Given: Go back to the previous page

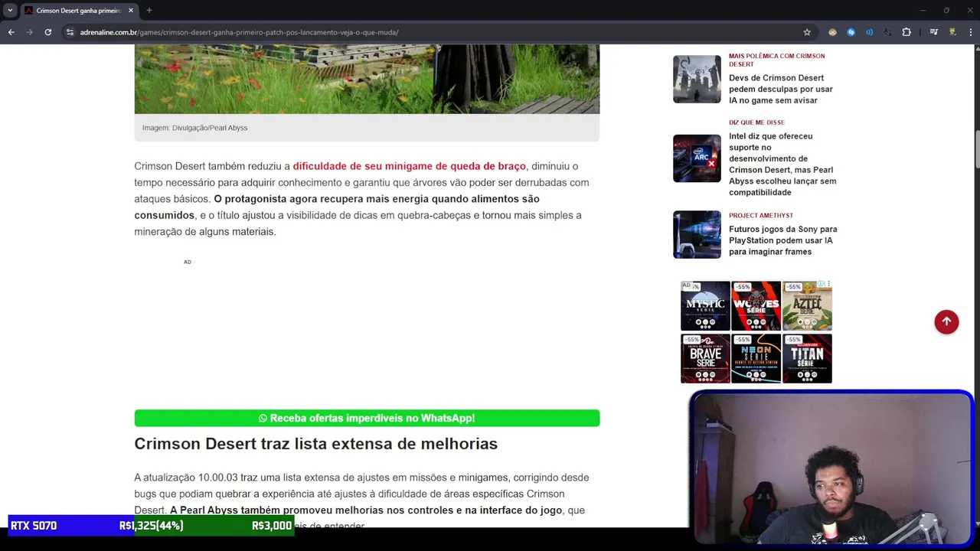Looking at the screenshot, I should click(x=11, y=32).
